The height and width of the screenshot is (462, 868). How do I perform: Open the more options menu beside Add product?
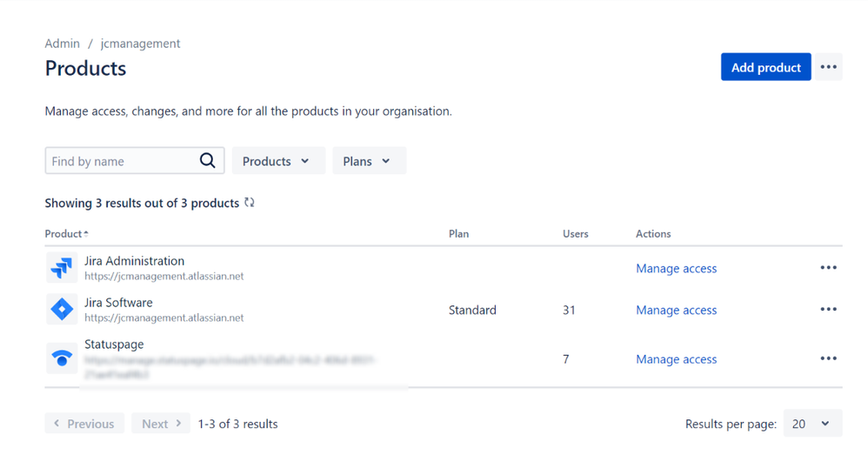coord(828,68)
